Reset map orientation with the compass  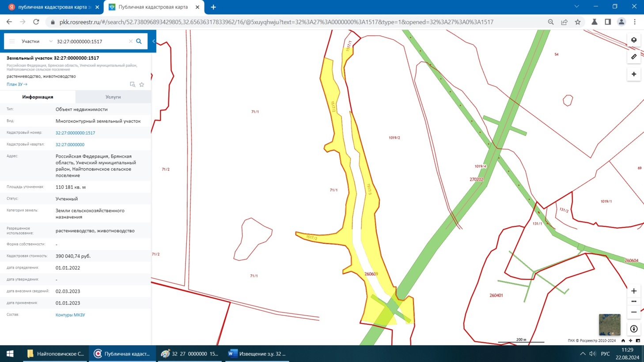[634, 329]
